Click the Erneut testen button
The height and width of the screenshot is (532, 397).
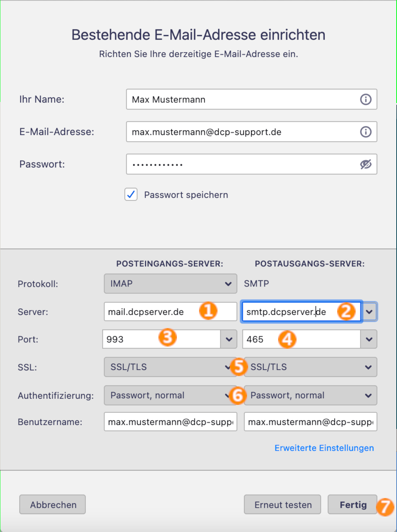pyautogui.click(x=283, y=505)
